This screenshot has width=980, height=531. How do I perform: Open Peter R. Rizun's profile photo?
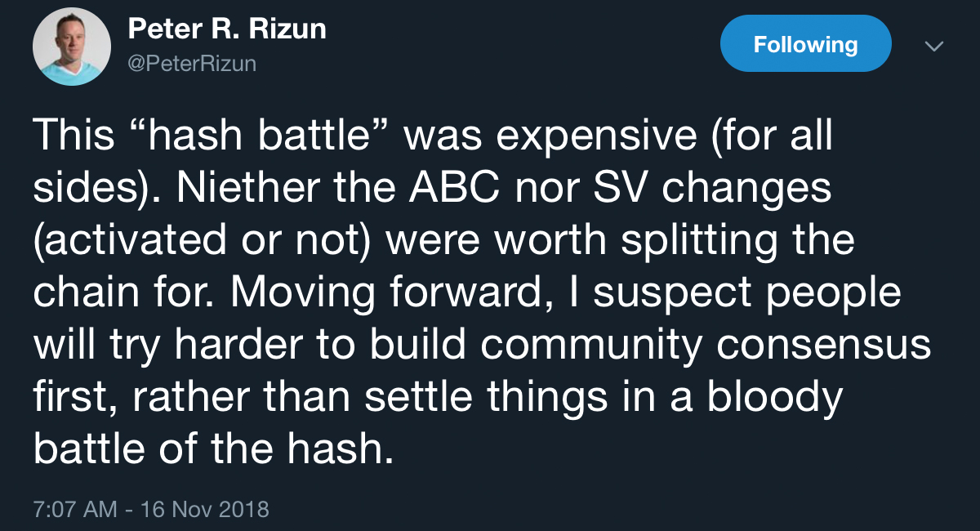coord(72,49)
